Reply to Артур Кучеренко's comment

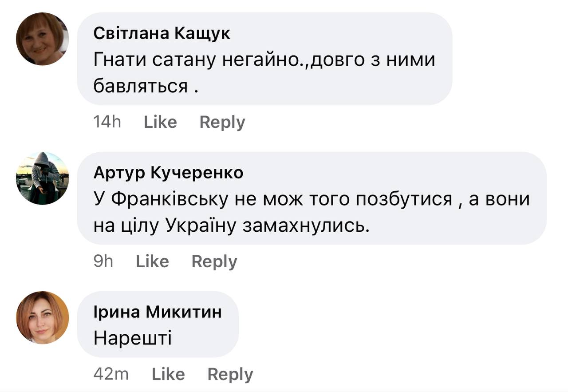click(x=214, y=261)
